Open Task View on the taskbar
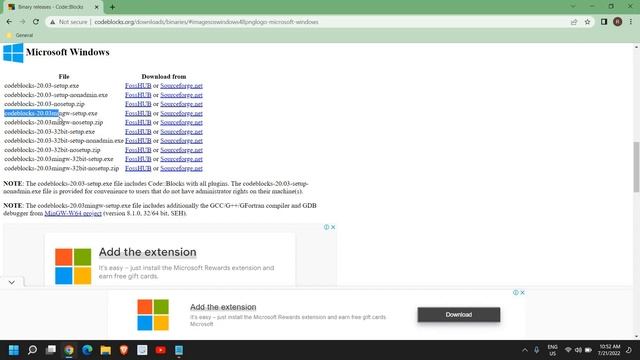 click(51, 350)
